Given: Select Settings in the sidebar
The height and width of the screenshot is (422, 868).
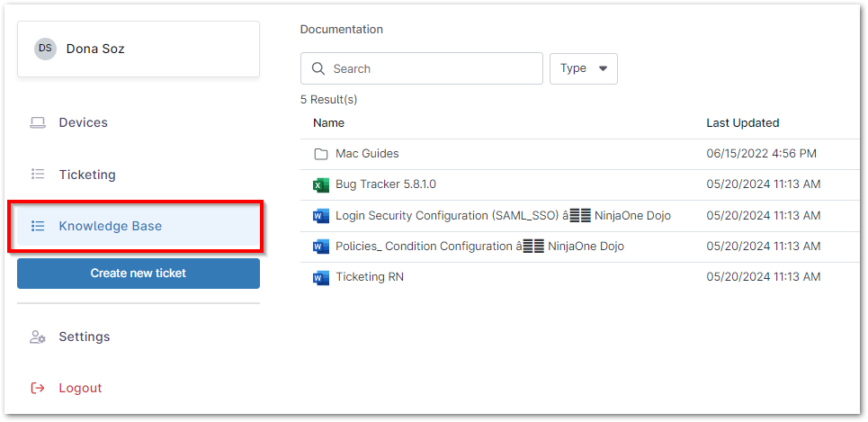Looking at the screenshot, I should (x=85, y=337).
